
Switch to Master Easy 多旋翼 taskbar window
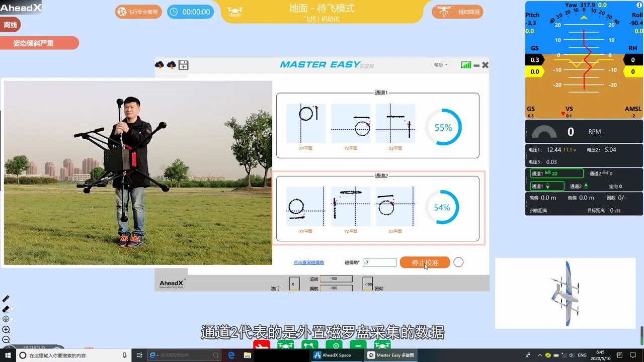[390, 355]
